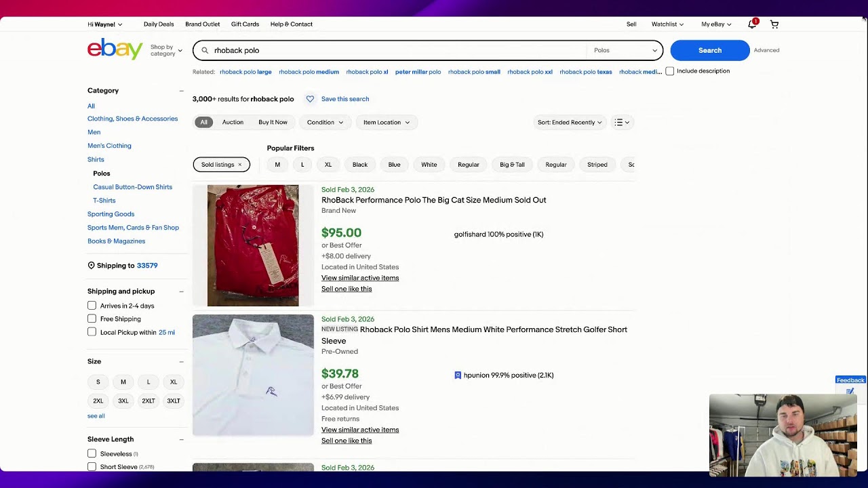The image size is (868, 488).
Task: Change the Shipping to 33579 zip code
Action: (x=147, y=266)
